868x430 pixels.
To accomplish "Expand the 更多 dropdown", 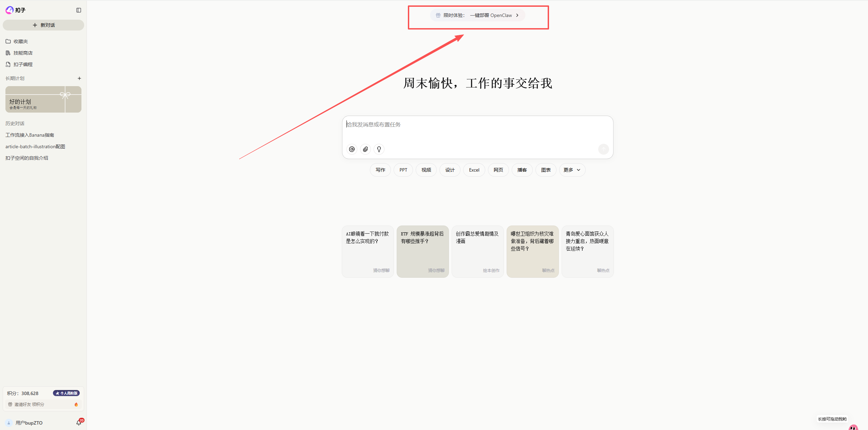I will pos(572,170).
